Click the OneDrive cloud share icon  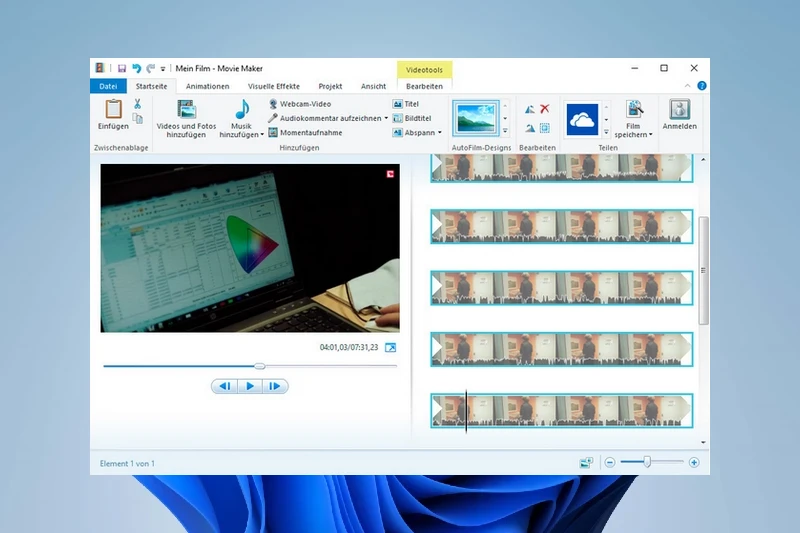(582, 119)
